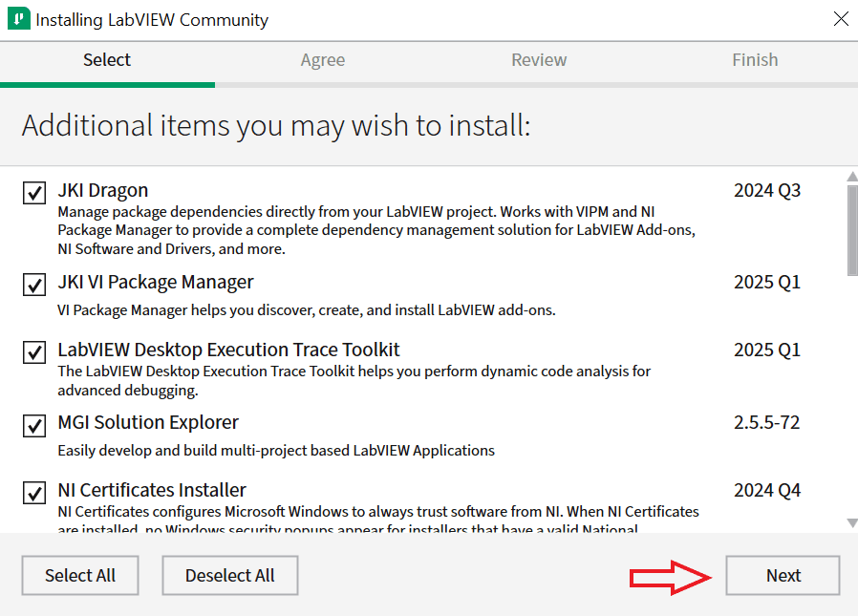Viewport: 858px width, 616px height.
Task: Click the MGI Solution Explorer version 2.5.5-72
Action: click(766, 423)
